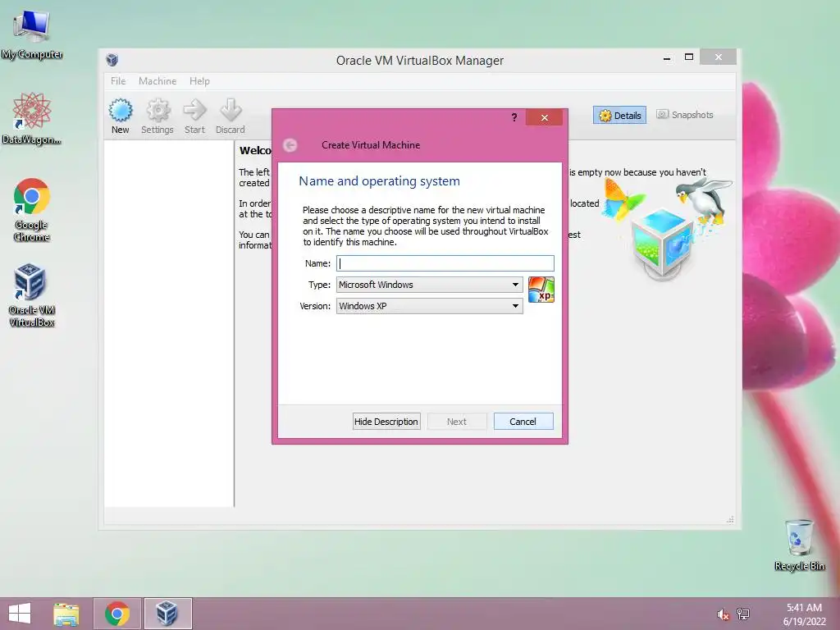Switch to Details view
840x630 pixels.
coord(620,115)
